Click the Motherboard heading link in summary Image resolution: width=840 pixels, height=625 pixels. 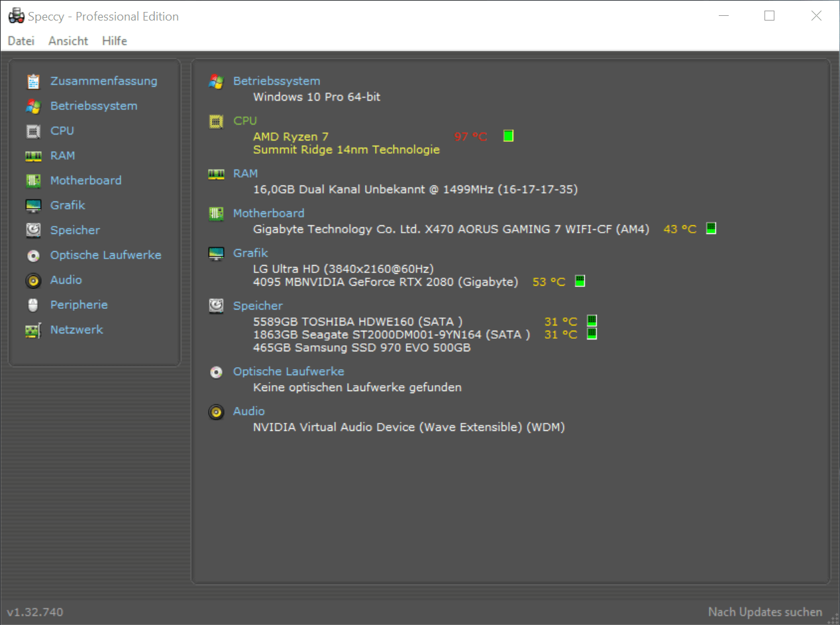click(269, 213)
